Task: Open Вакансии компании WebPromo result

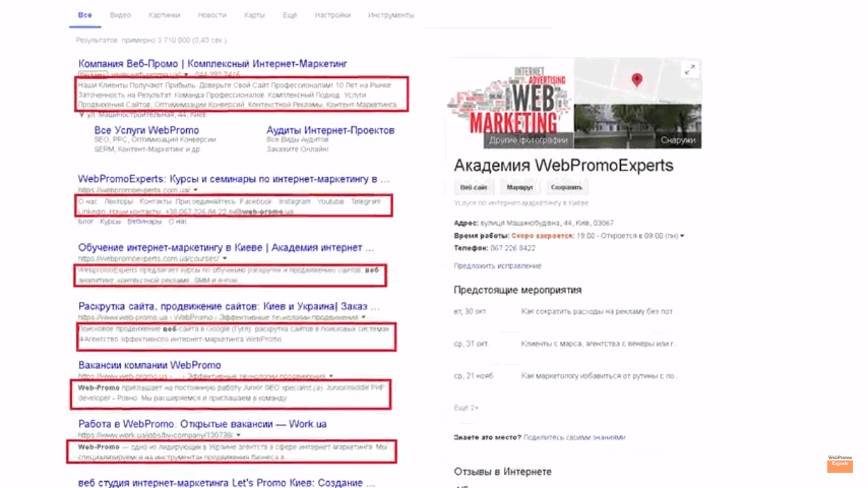Action: coord(149,365)
